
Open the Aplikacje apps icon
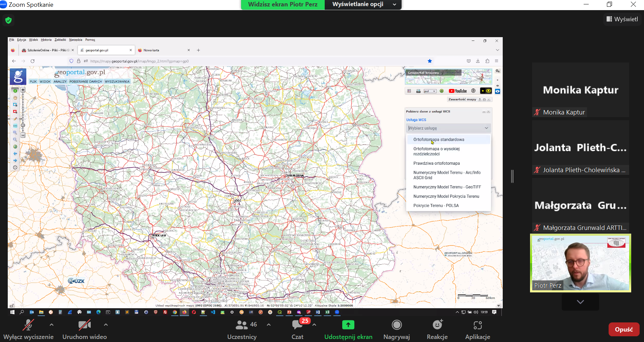pos(477,325)
